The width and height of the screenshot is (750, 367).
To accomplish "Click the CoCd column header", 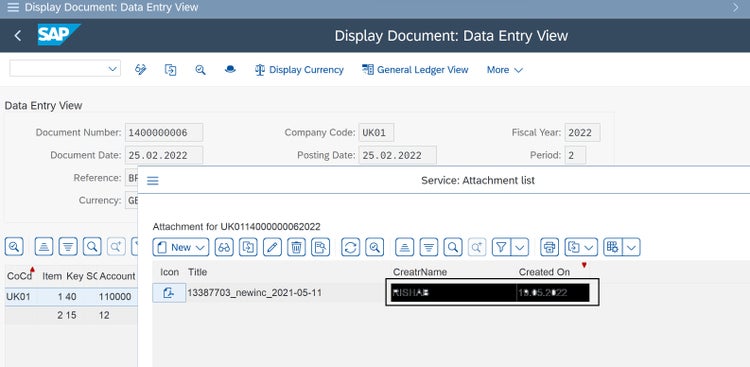I will (x=20, y=276).
